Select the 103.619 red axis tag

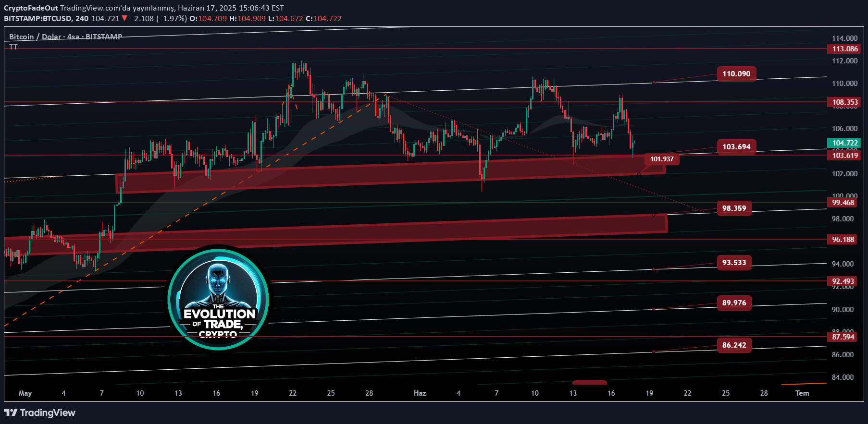pos(845,156)
